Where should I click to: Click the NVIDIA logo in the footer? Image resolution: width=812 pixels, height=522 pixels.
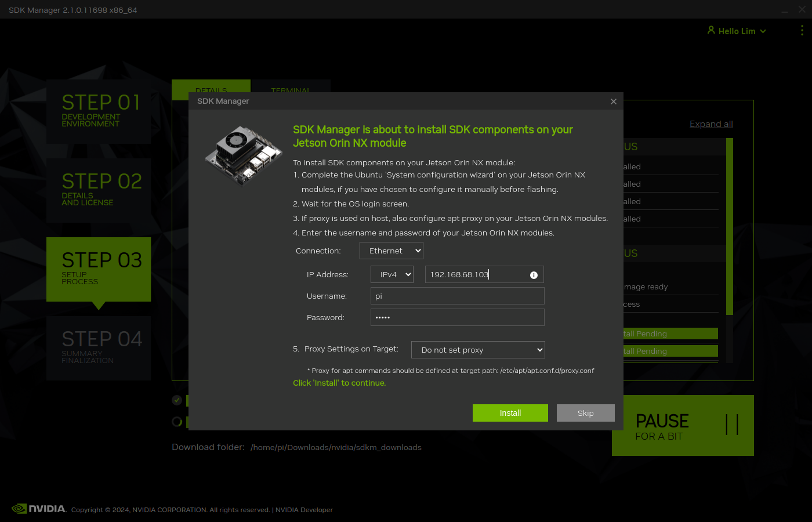click(39, 509)
